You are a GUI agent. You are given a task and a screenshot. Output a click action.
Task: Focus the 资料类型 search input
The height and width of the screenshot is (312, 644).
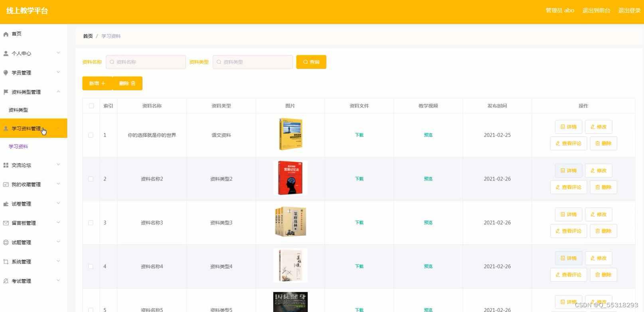tap(253, 62)
